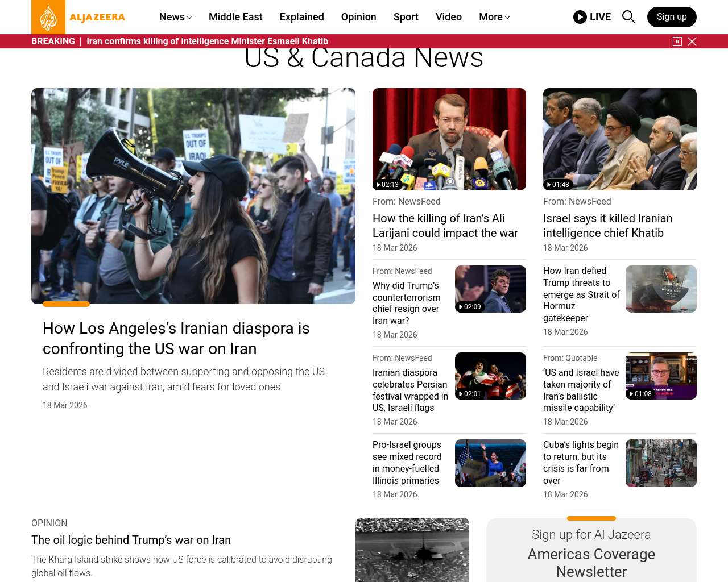
Task: Open the Middle East section
Action: coord(235,17)
